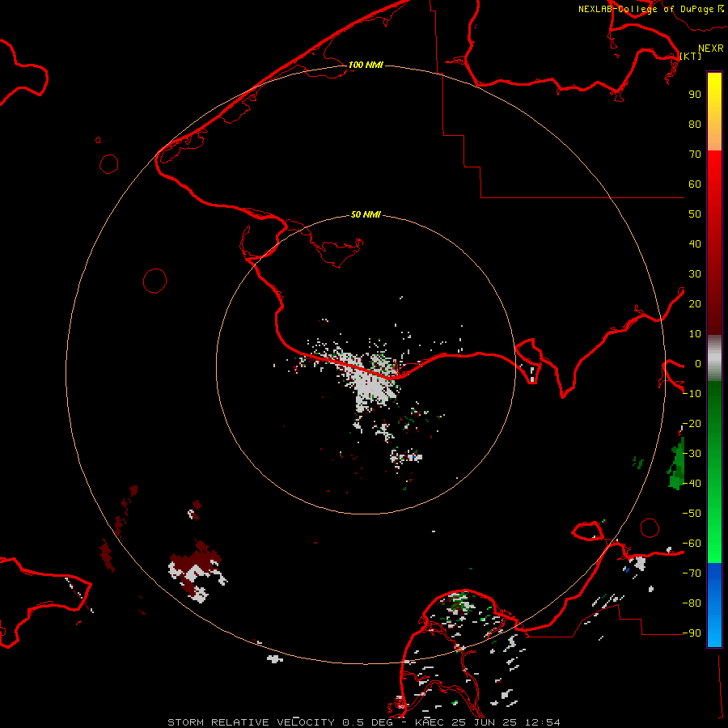Select the 0 value on velocity scale
Viewport: 728px width, 728px height.
coord(698,364)
